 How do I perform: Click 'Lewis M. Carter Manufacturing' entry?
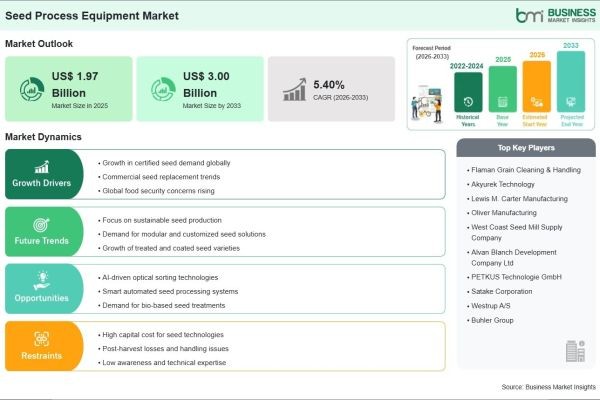point(519,199)
